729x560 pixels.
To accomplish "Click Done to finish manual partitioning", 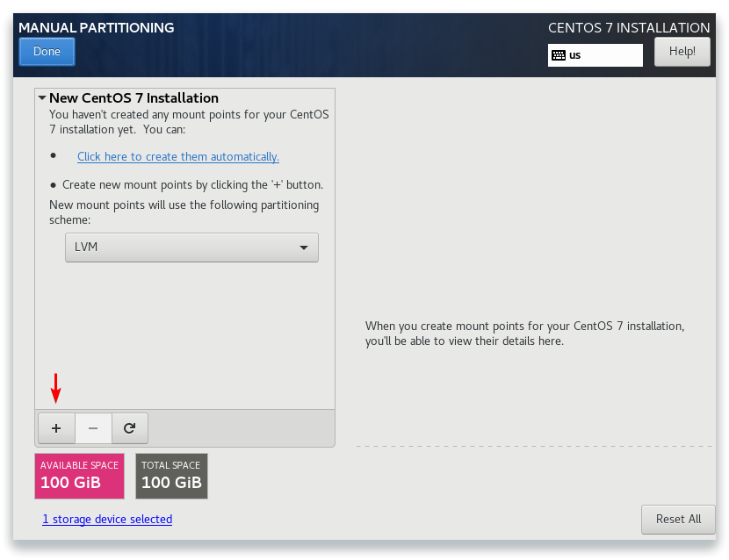I will [47, 52].
